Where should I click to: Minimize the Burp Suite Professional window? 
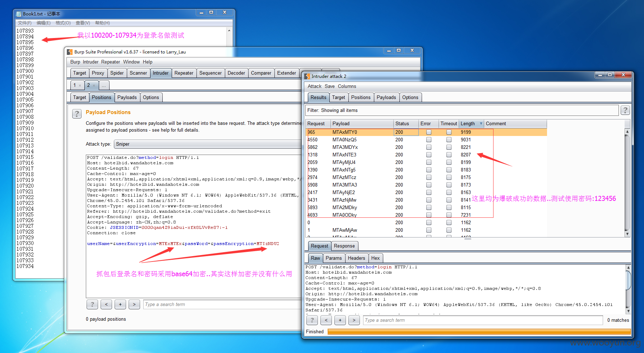tap(389, 51)
